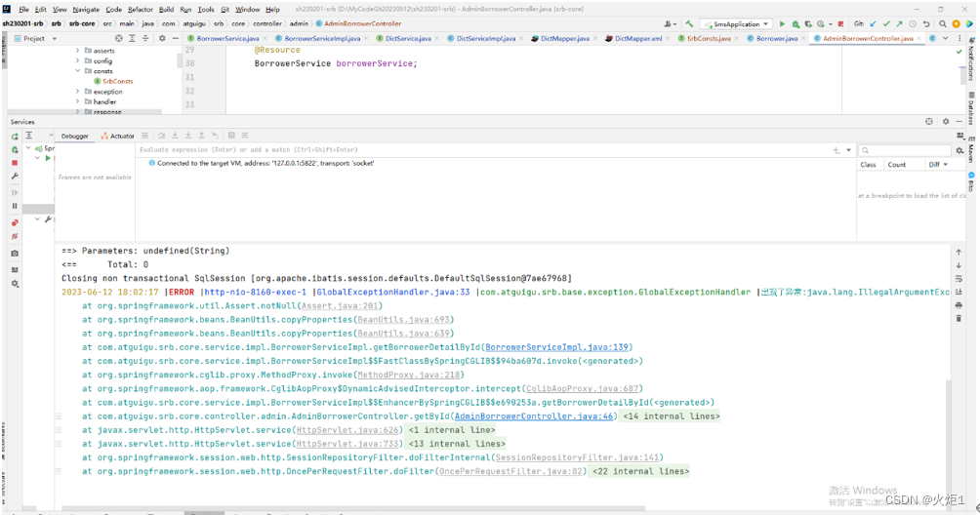Expand the exception folder
Image resolution: width=980 pixels, height=515 pixels.
pos(77,91)
